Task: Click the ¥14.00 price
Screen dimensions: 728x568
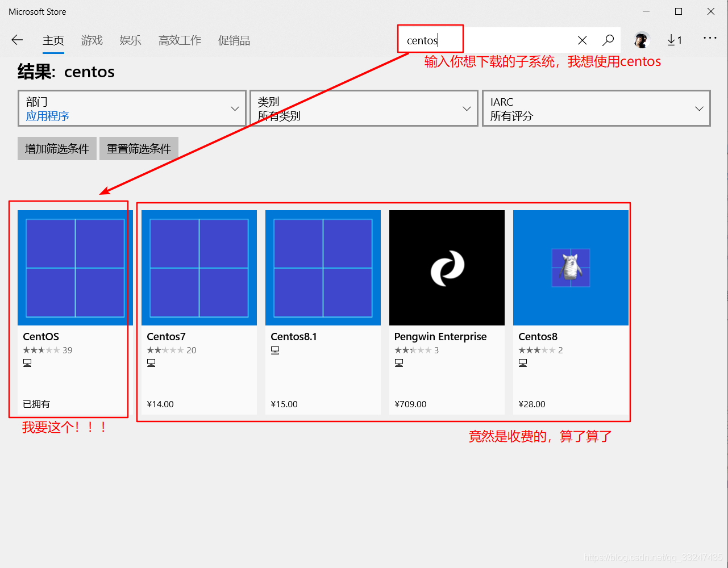Action: (x=160, y=404)
